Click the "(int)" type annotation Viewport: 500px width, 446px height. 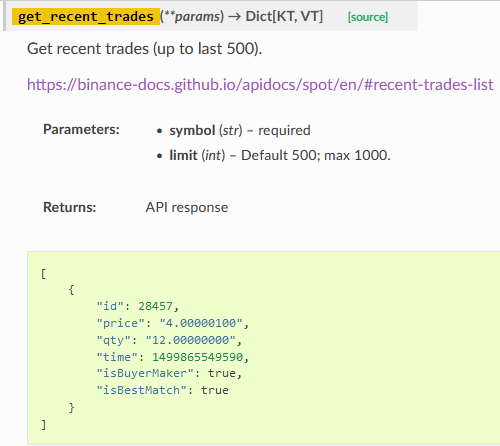point(213,155)
